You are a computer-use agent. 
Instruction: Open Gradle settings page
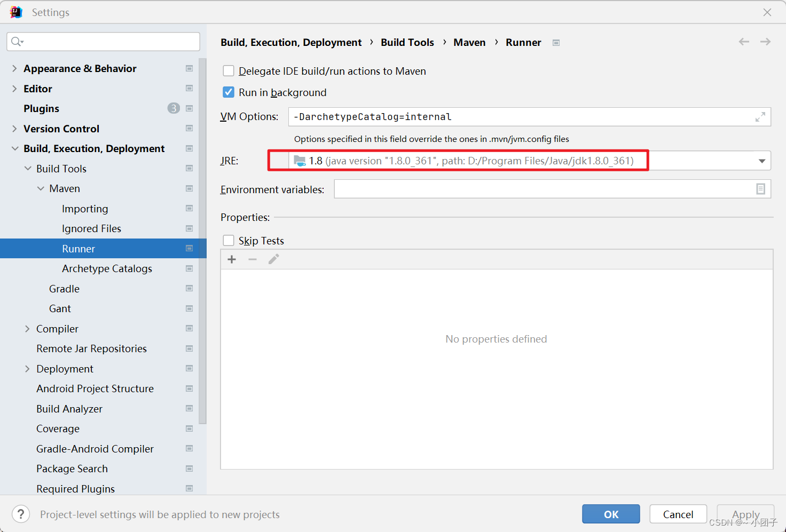(64, 289)
